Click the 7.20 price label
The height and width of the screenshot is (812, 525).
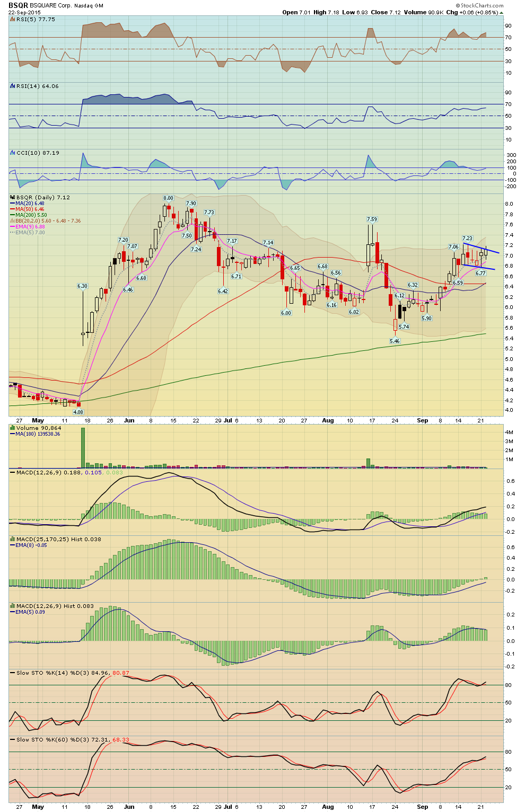(123, 240)
